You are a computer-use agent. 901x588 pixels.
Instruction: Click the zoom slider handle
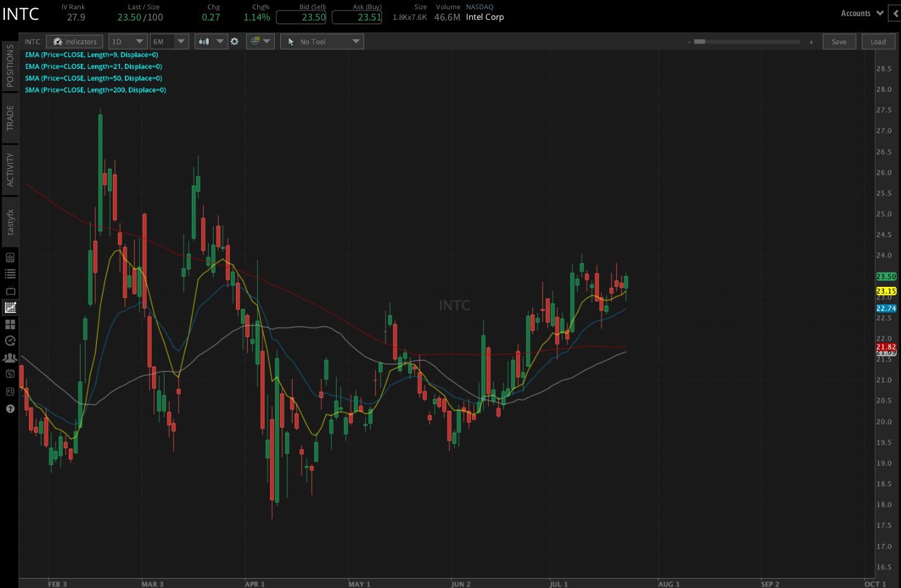coord(700,42)
